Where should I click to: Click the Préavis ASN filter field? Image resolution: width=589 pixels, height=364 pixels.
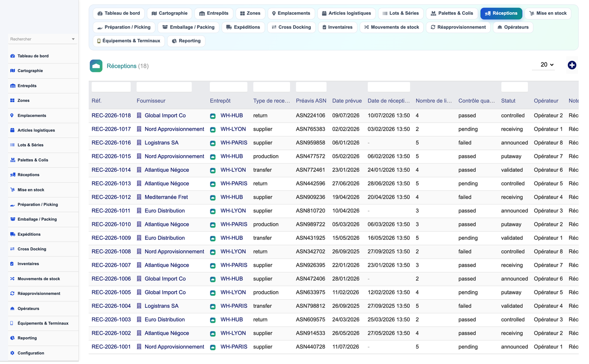click(311, 87)
